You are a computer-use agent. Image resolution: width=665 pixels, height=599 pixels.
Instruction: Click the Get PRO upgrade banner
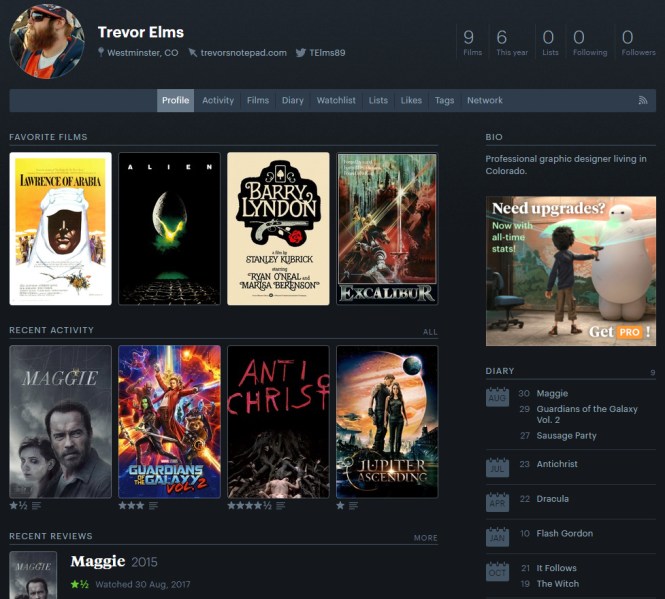[x=570, y=270]
